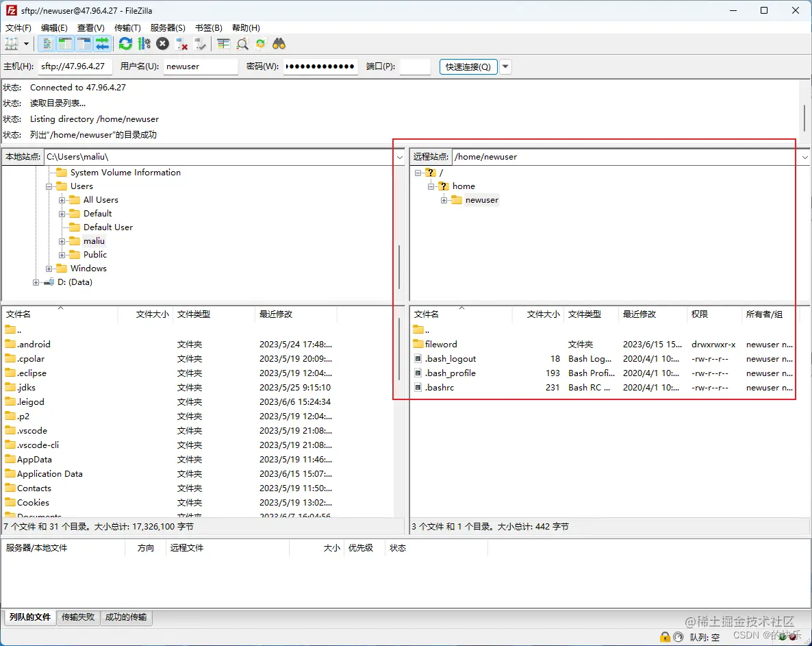812x646 pixels.
Task: Open the 编辑(E) menu
Action: [54, 28]
